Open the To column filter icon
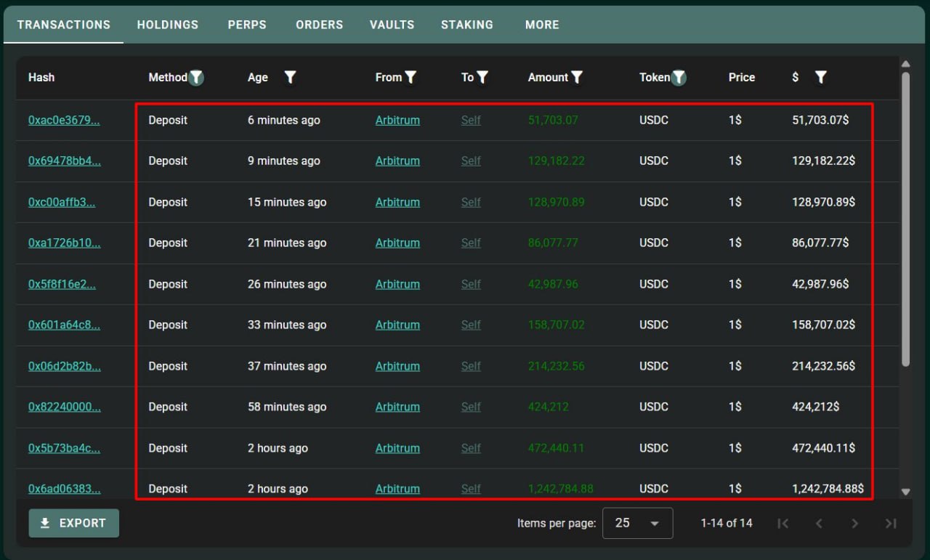This screenshot has height=560, width=930. click(482, 78)
